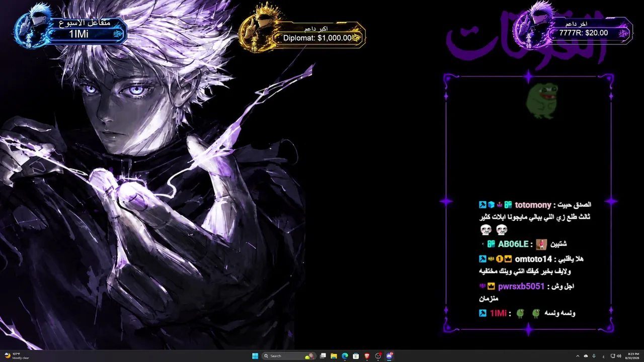The image size is (644, 362).
Task: Open network settings from the tray
Action: point(612,356)
